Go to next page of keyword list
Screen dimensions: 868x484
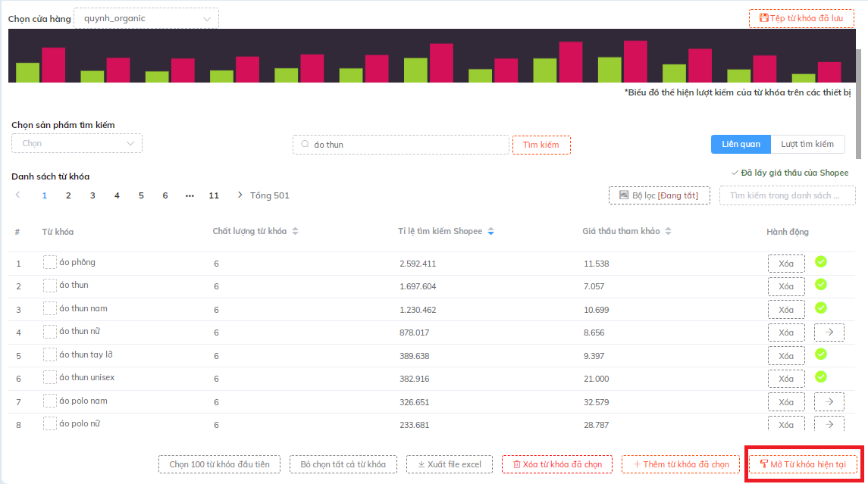coord(240,195)
